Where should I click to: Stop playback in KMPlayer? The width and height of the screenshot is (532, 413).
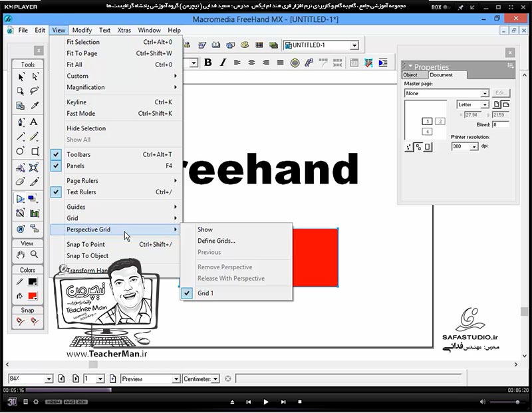click(x=300, y=402)
